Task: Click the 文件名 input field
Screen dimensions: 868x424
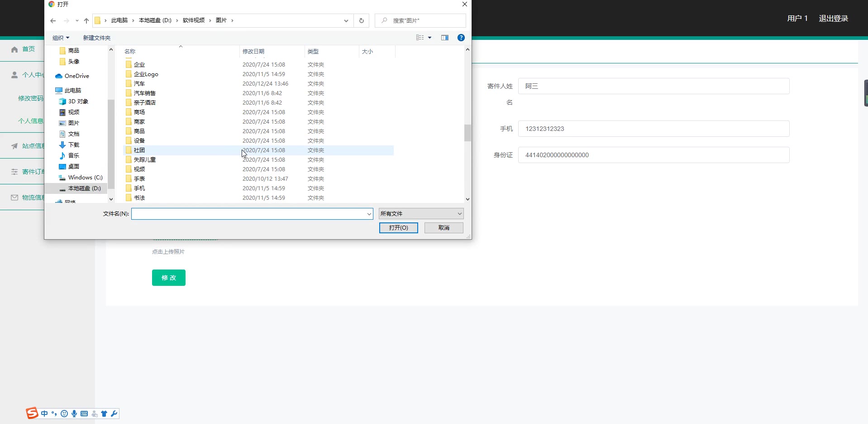Action: pos(248,214)
